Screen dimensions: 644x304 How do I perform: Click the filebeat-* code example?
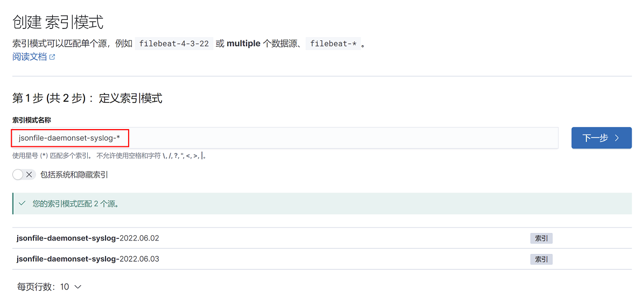tap(333, 44)
